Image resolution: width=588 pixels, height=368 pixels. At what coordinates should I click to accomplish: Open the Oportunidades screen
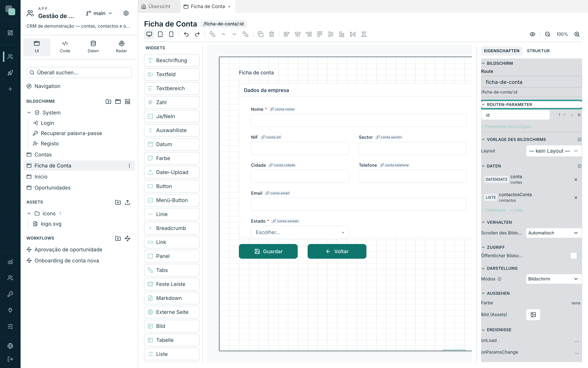coord(79,188)
